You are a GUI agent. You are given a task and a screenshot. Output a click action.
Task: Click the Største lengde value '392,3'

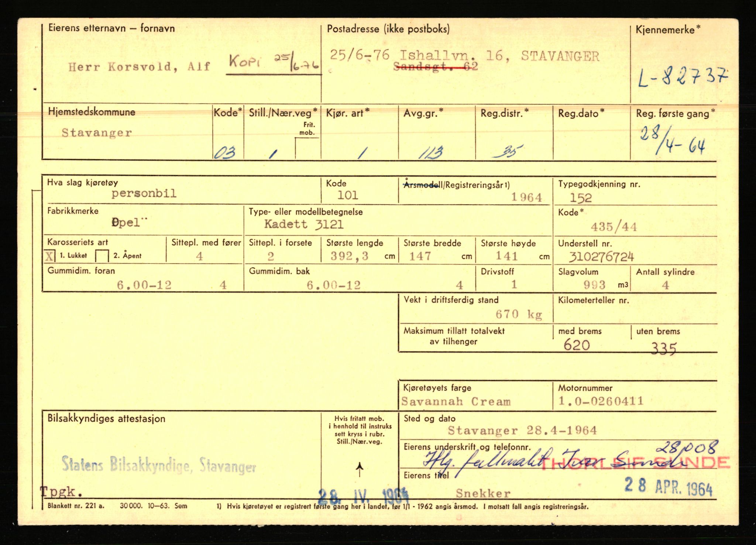coord(350,256)
